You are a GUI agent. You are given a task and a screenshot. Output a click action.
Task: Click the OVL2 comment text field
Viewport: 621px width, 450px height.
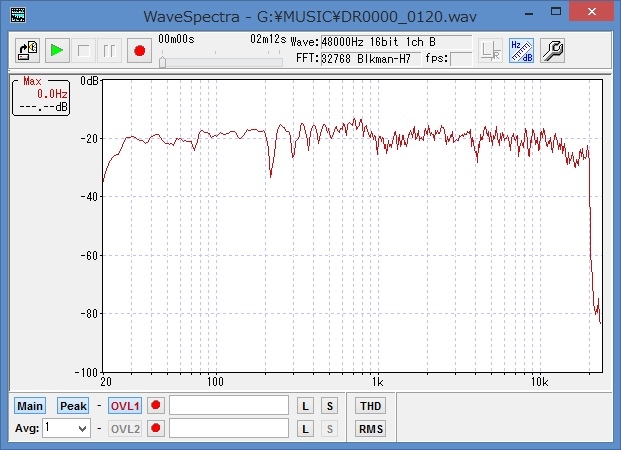(x=229, y=428)
